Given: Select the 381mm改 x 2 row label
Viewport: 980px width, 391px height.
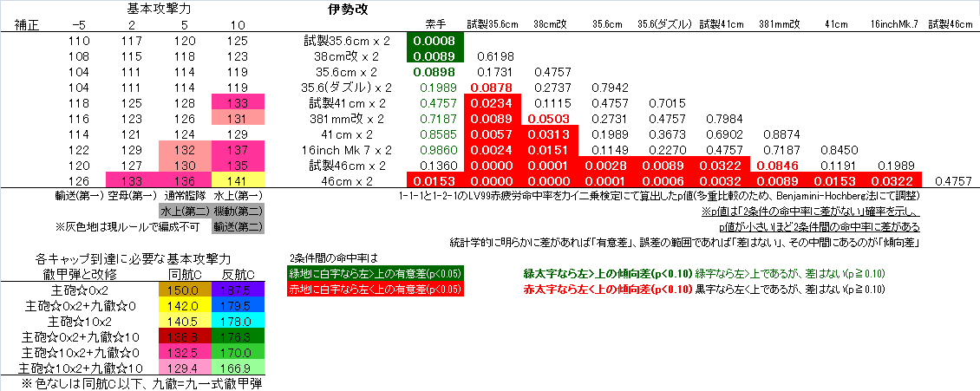Looking at the screenshot, I should tap(344, 119).
